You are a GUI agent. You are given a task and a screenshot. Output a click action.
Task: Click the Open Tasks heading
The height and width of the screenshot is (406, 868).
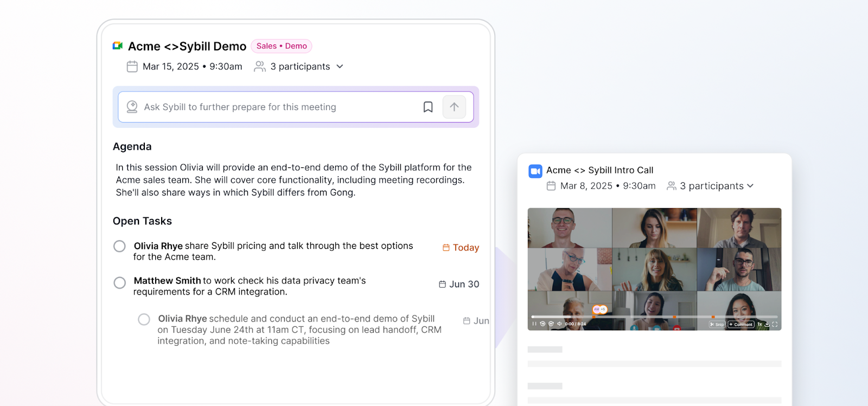[142, 221]
